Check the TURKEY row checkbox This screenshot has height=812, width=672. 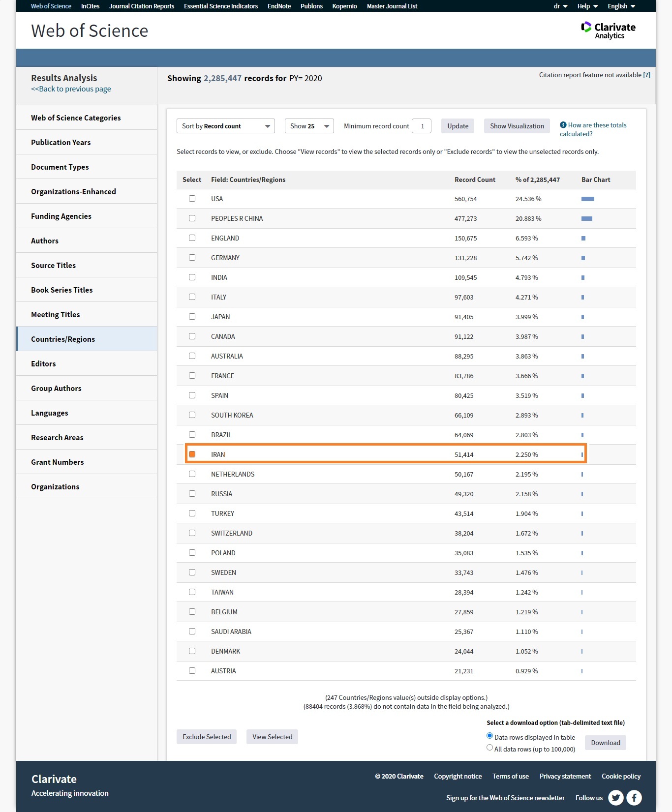192,513
